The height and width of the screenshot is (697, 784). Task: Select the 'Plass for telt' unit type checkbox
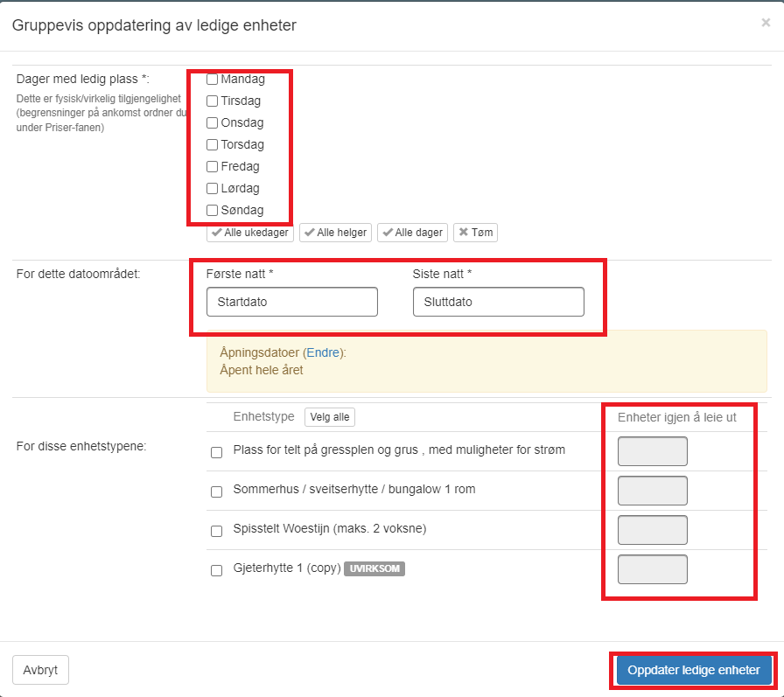(x=216, y=453)
